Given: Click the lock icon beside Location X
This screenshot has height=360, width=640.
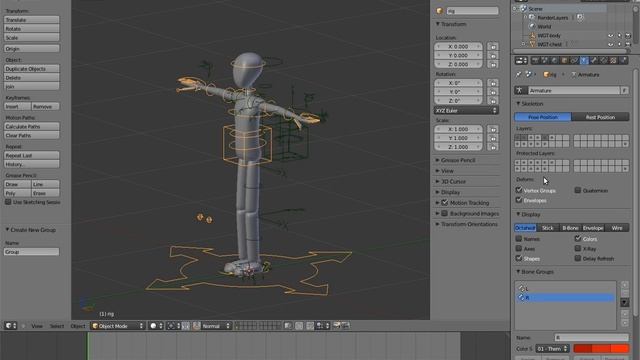Looking at the screenshot, I should tap(493, 47).
